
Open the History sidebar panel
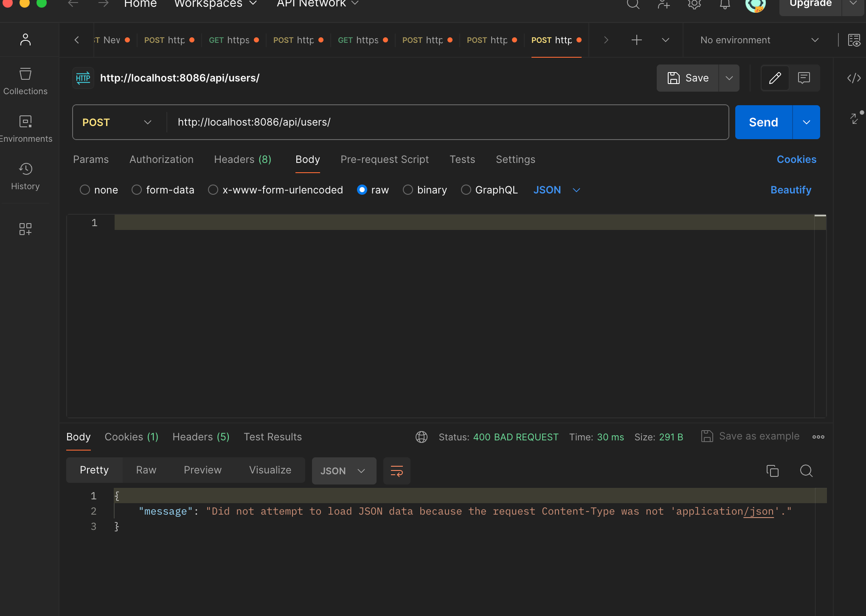point(25,176)
